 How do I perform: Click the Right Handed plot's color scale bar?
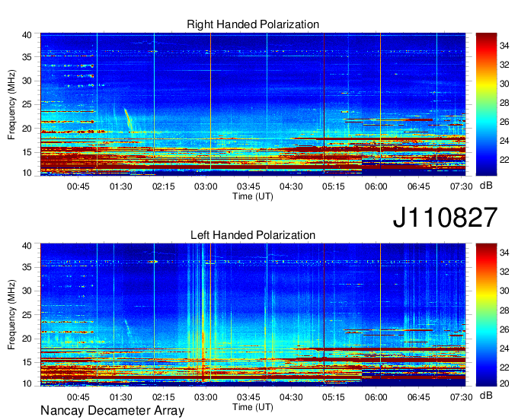[x=486, y=104]
